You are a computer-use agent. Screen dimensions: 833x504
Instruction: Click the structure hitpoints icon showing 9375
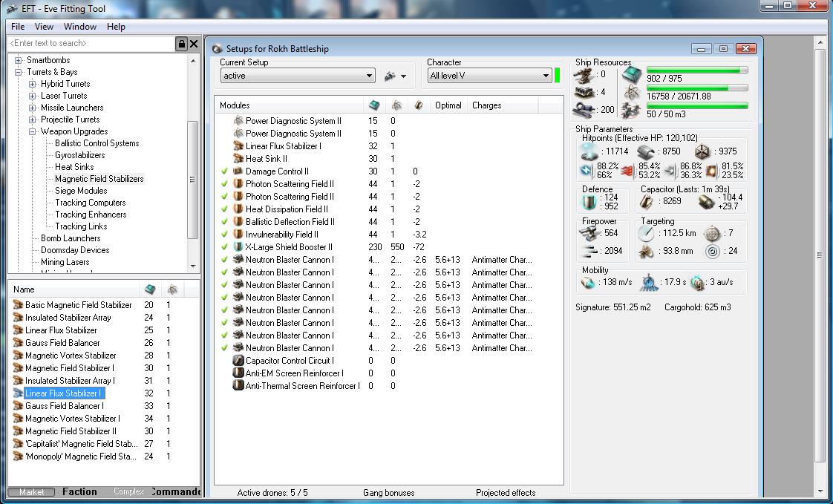702,151
